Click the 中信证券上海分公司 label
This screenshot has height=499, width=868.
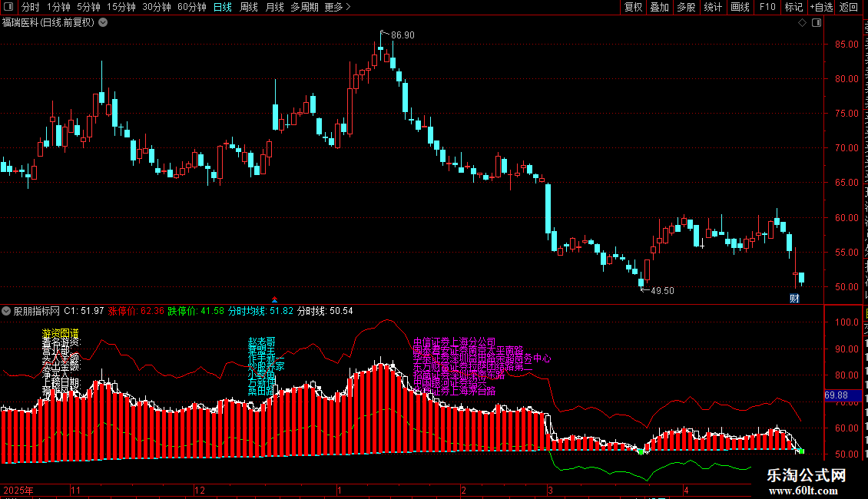click(455, 342)
